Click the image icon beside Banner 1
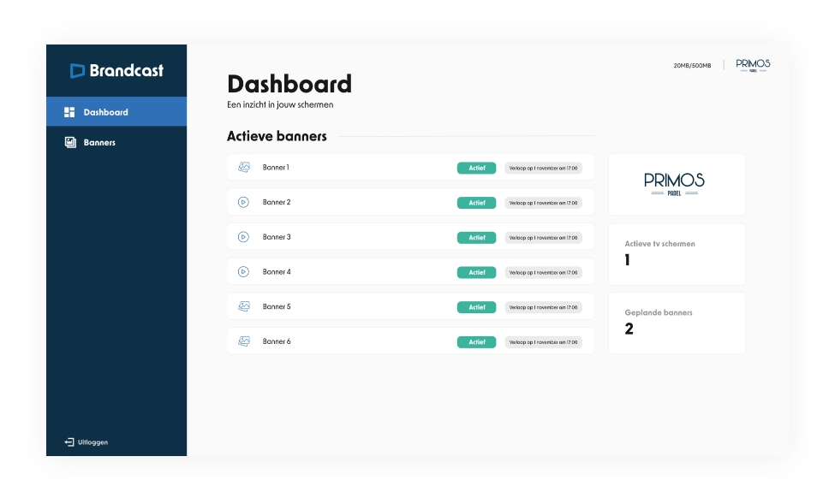This screenshot has height=504, width=835. (x=243, y=168)
